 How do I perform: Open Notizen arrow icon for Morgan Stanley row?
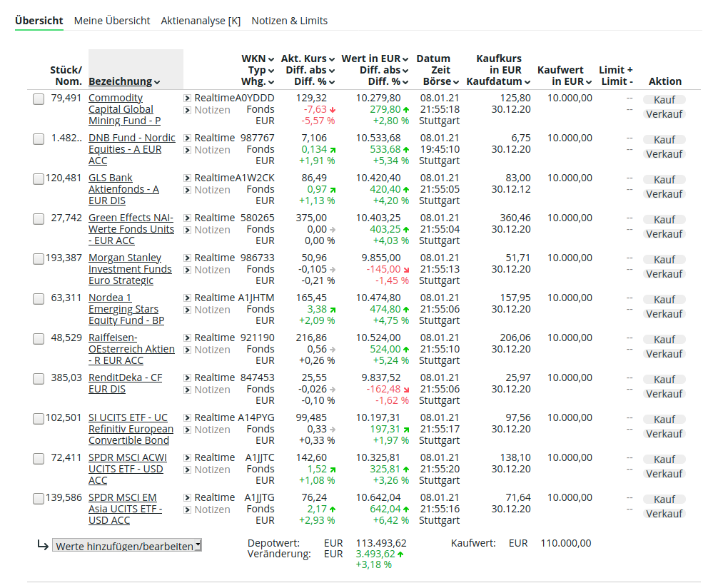(x=187, y=270)
